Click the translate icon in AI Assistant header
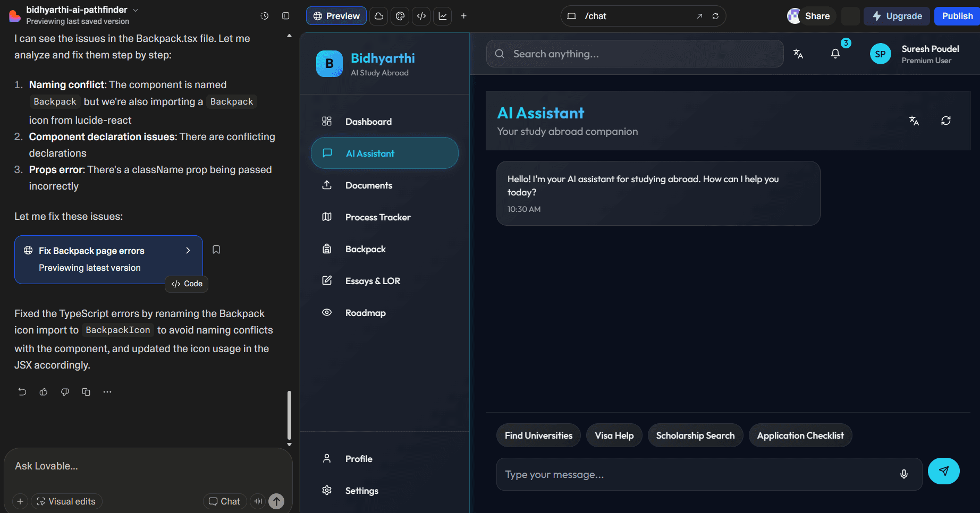 pos(914,121)
